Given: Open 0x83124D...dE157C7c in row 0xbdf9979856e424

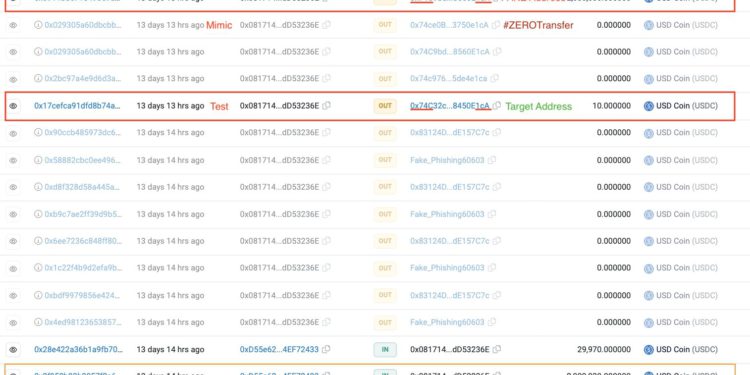Looking at the screenshot, I should tap(450, 295).
